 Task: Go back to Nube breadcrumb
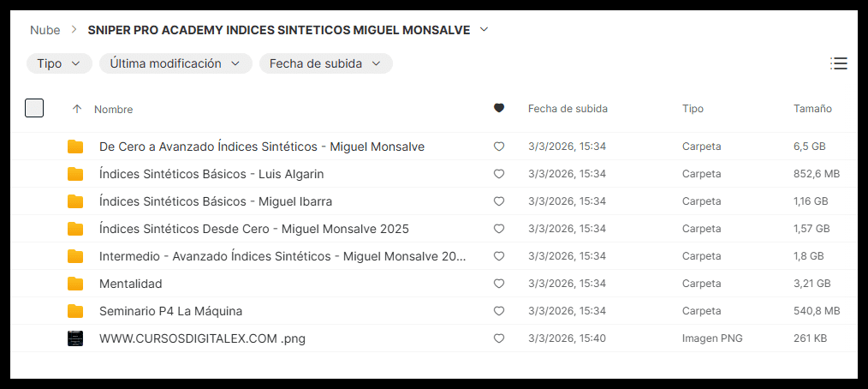[x=45, y=30]
